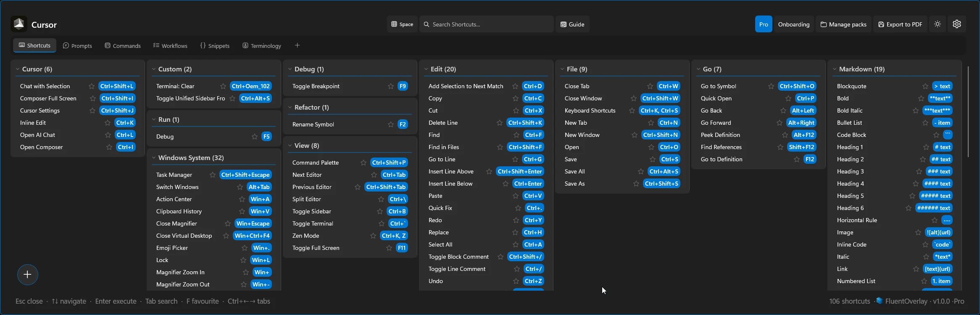Collapse the Windows System (32) group
The width and height of the screenshot is (980, 315).
pyautogui.click(x=154, y=158)
